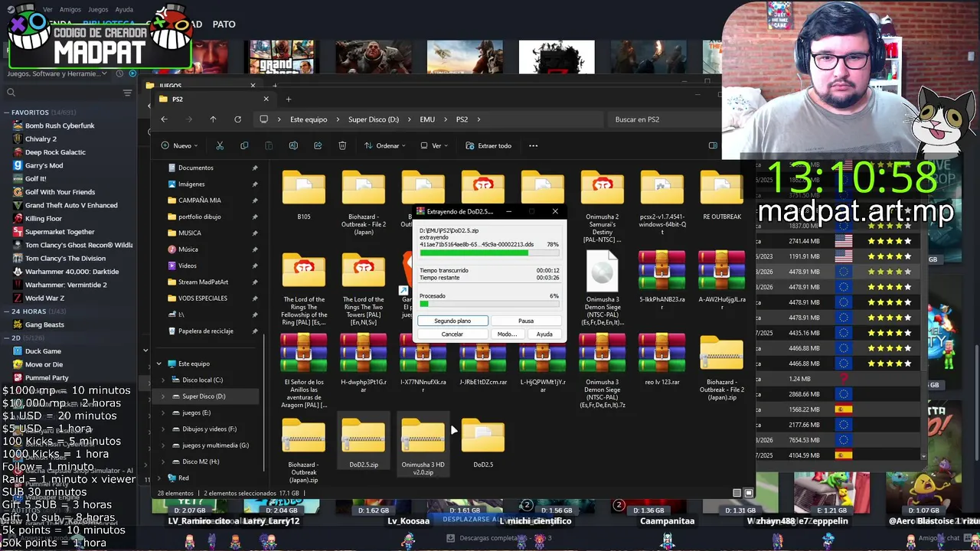Viewport: 980px width, 551px height.
Task: Open the Ordenar dropdown
Action: pyautogui.click(x=384, y=145)
